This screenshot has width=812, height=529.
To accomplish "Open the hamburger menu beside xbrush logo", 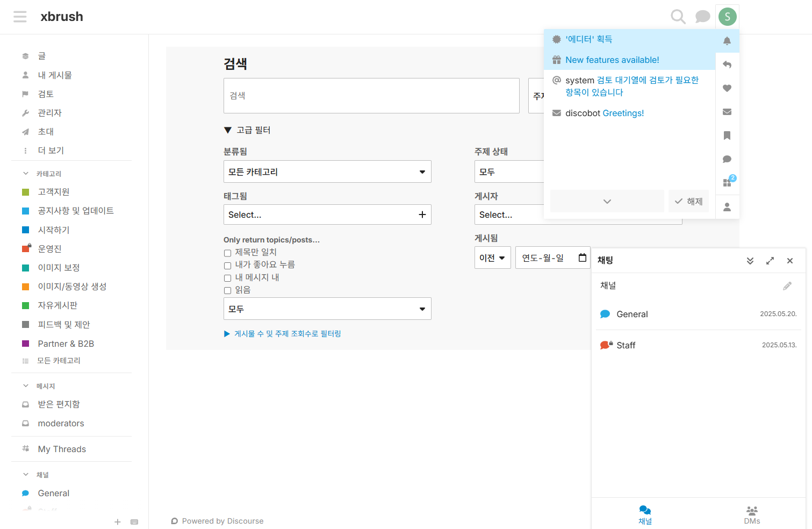I will click(20, 17).
